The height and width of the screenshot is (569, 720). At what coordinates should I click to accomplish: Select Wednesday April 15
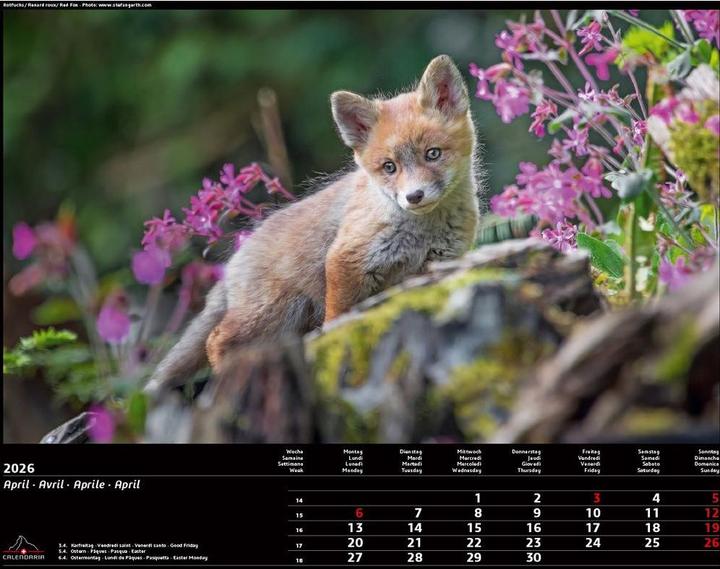[x=474, y=528]
